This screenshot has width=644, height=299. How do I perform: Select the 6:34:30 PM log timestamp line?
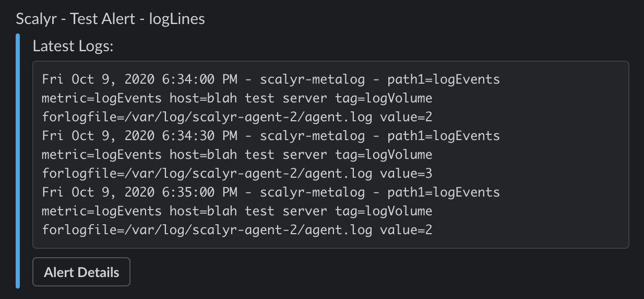pos(271,135)
